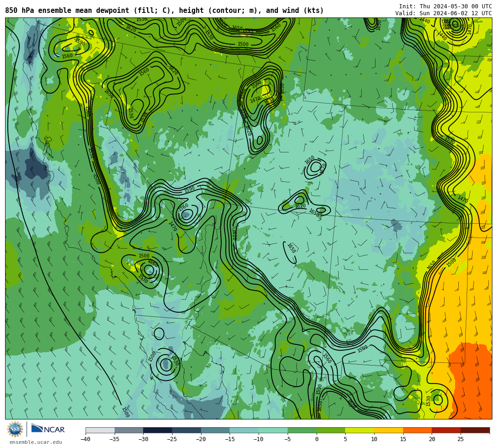Pick the dark blue -25 to -20 swatch
497x448 pixels.
187,430
